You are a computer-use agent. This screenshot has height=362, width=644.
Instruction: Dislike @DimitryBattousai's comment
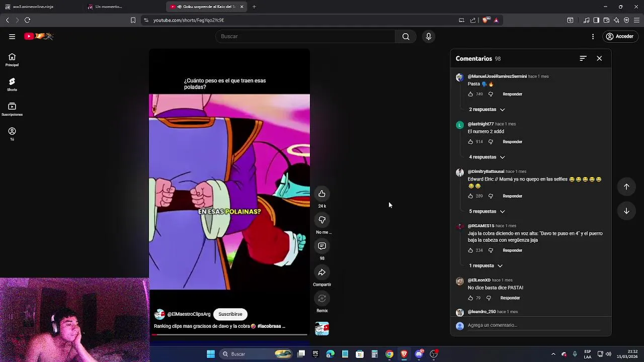pos(491,197)
